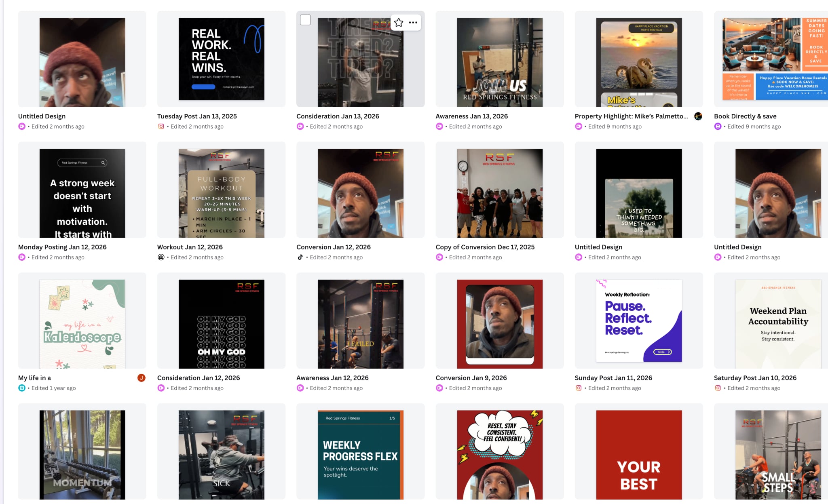Open the Copy of Conversion Dec 17, 2025 title

(x=485, y=247)
